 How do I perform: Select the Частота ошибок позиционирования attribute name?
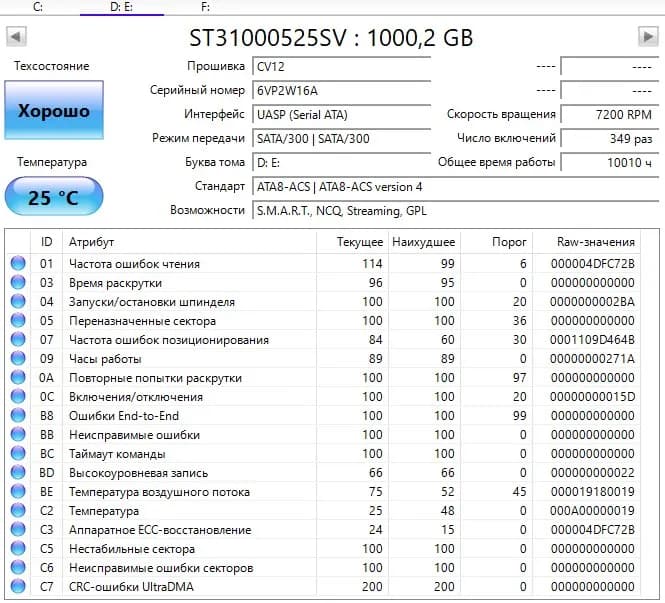click(x=169, y=340)
